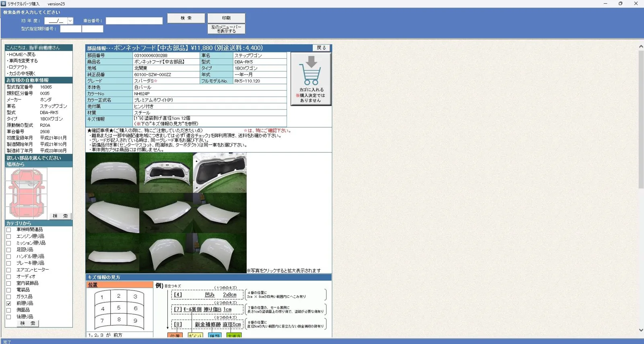Screen dimensions: 644x344
Task: Enable the ガラス品 checkbox
Action: pyautogui.click(x=8, y=297)
